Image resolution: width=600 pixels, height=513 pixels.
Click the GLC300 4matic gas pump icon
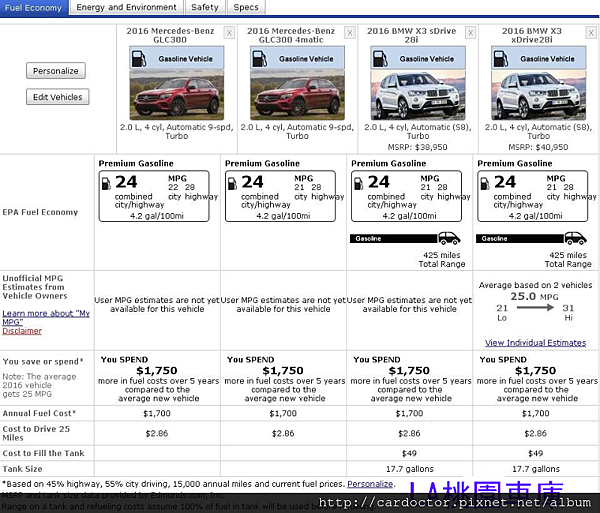(x=259, y=59)
